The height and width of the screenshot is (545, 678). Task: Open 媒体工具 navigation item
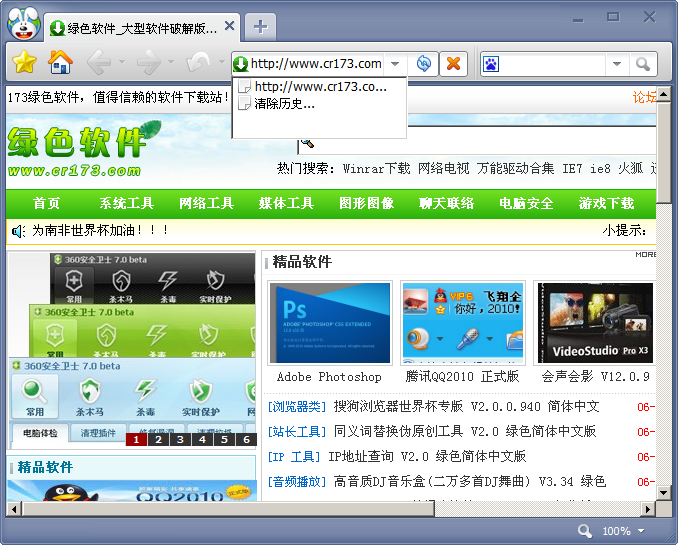tap(286, 203)
